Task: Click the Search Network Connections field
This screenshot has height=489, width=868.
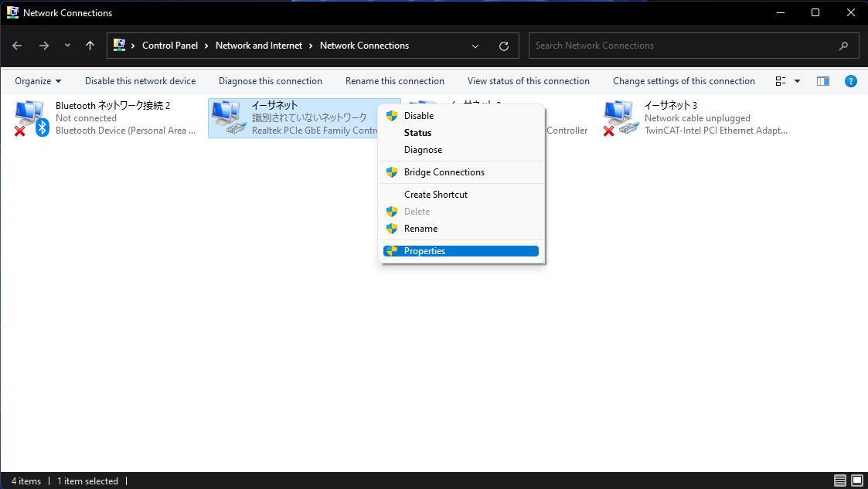Action: 684,46
